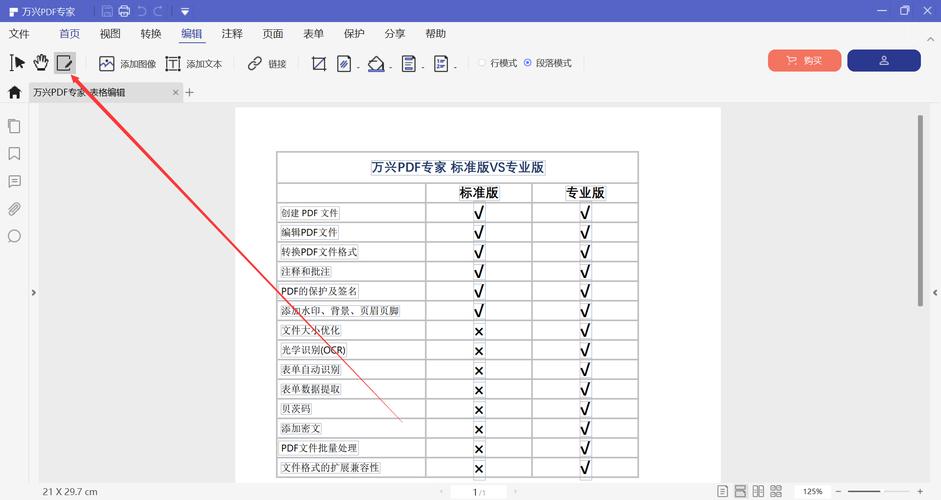Viewport: 941px width, 500px height.
Task: Open a new tab with plus button
Action: click(190, 92)
